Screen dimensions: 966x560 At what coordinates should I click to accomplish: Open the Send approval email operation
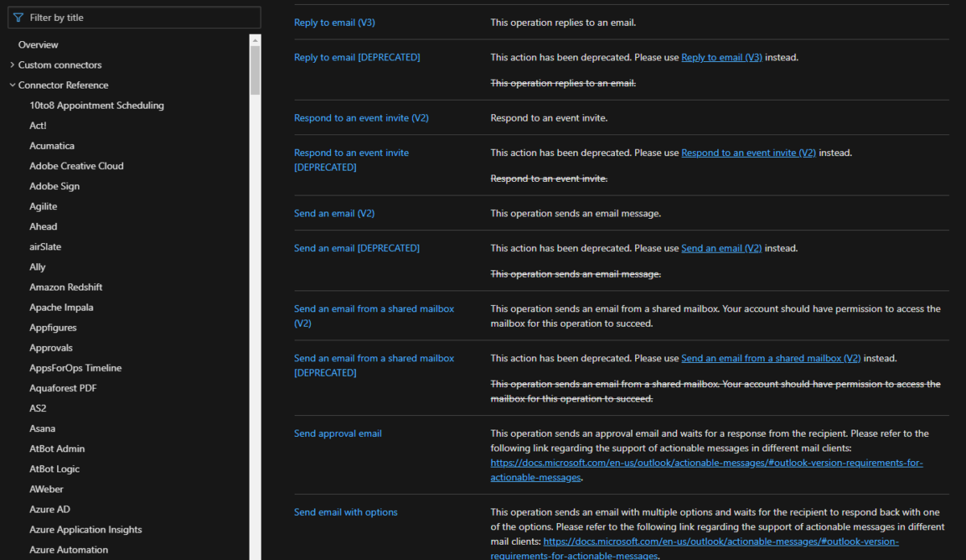[337, 433]
